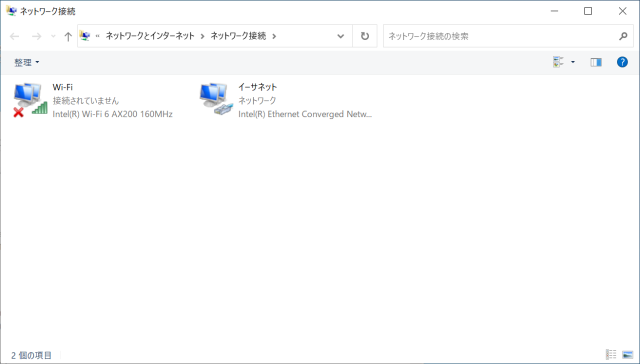Open view options dropdown arrow
640x364 pixels.
573,62
